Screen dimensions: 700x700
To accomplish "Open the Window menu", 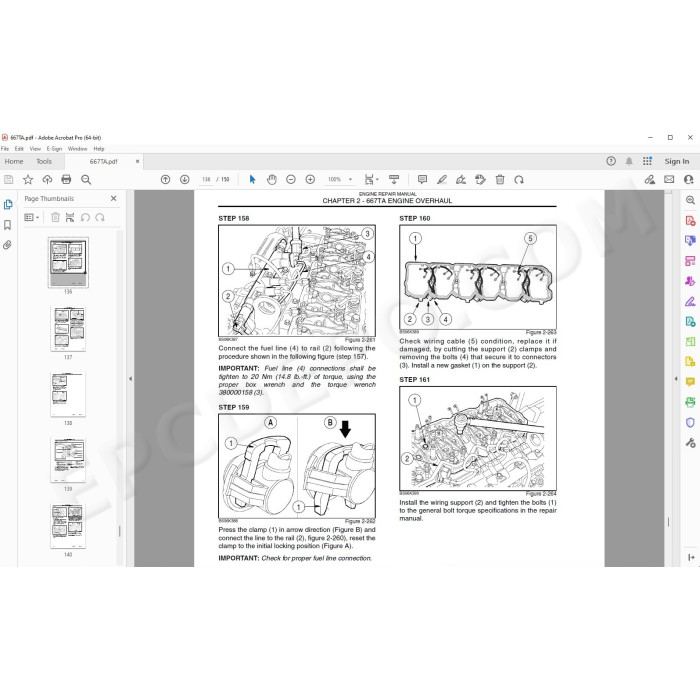I will 78,149.
